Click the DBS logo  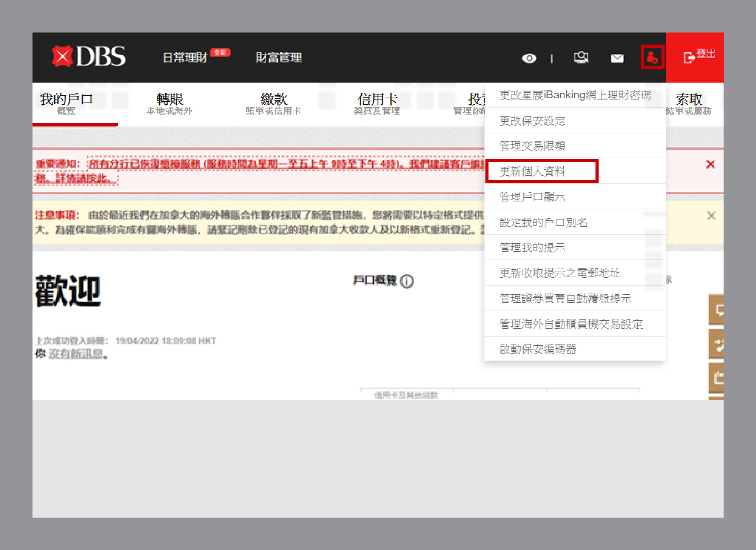click(89, 57)
